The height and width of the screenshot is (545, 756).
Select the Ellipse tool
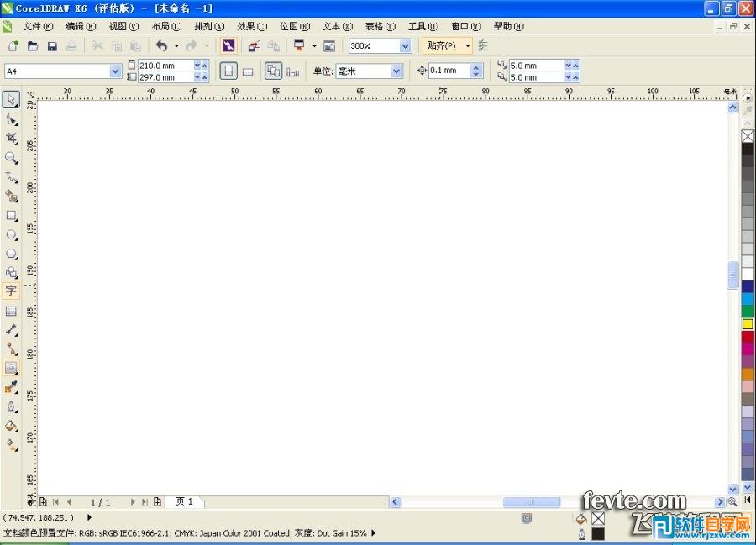click(11, 234)
